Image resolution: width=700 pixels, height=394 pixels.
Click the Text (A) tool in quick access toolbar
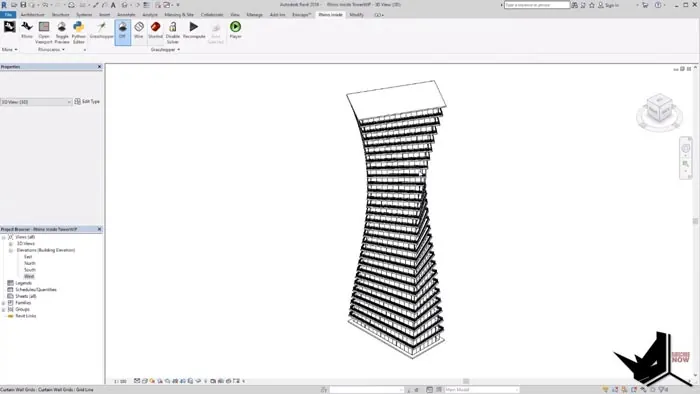[x=113, y=5]
